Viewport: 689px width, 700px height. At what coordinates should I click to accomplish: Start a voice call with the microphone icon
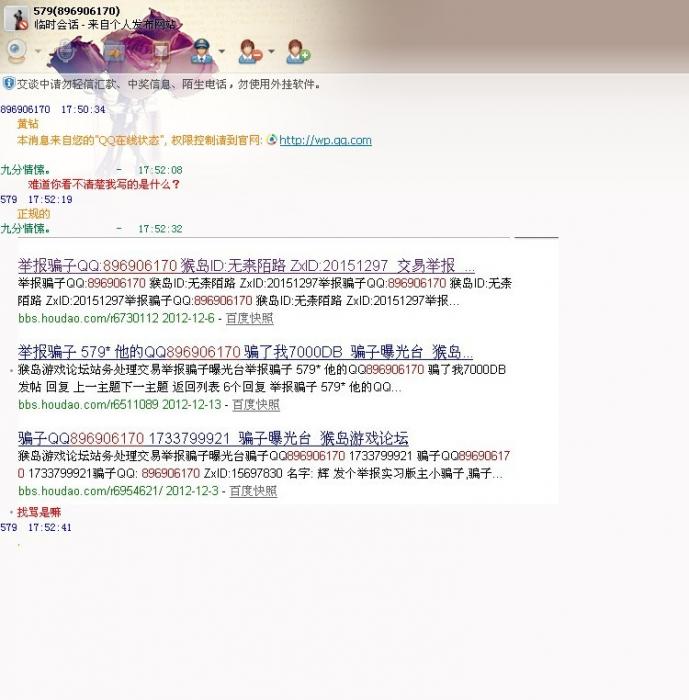[66, 51]
